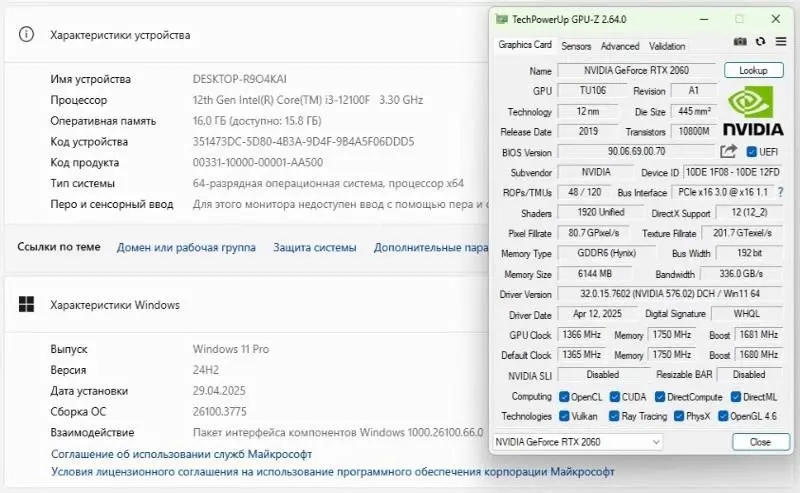Switch to the Sensors tab
This screenshot has width=800, height=493.
point(576,46)
